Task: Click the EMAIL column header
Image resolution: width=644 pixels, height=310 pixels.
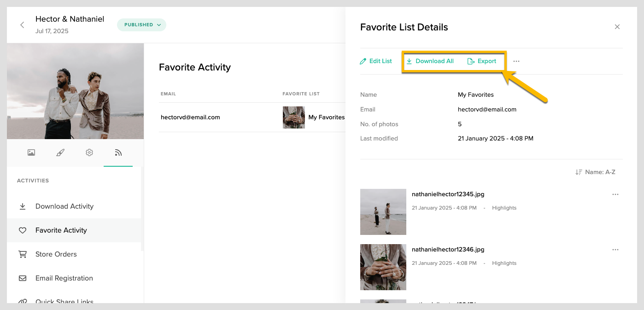Action: point(169,94)
